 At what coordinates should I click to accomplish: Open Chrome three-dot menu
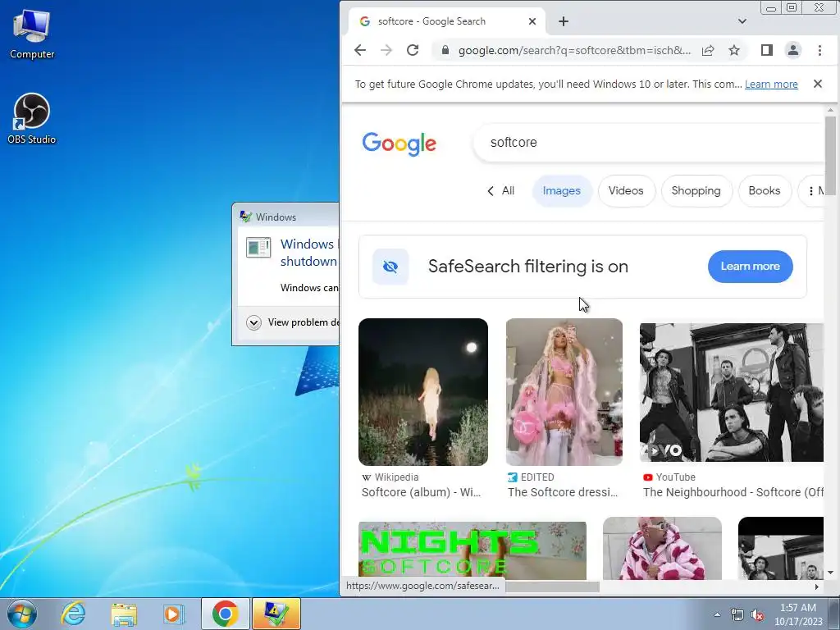819,50
